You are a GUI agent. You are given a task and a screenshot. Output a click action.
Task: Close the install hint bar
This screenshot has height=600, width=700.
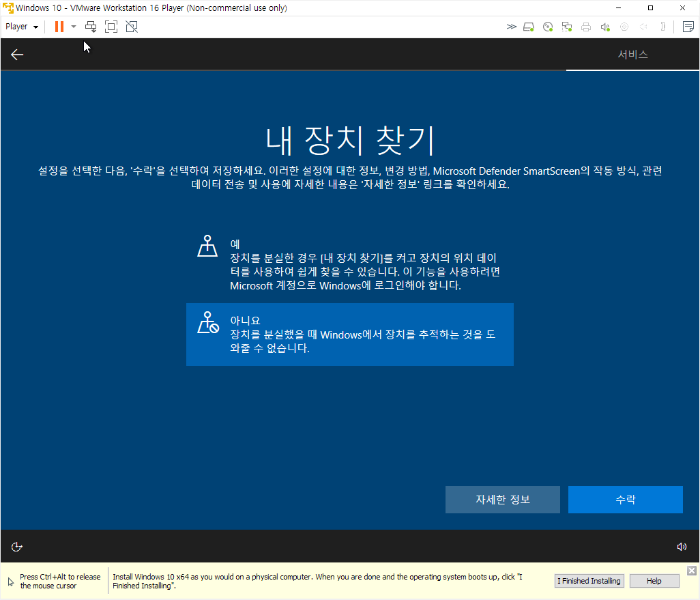point(692,571)
